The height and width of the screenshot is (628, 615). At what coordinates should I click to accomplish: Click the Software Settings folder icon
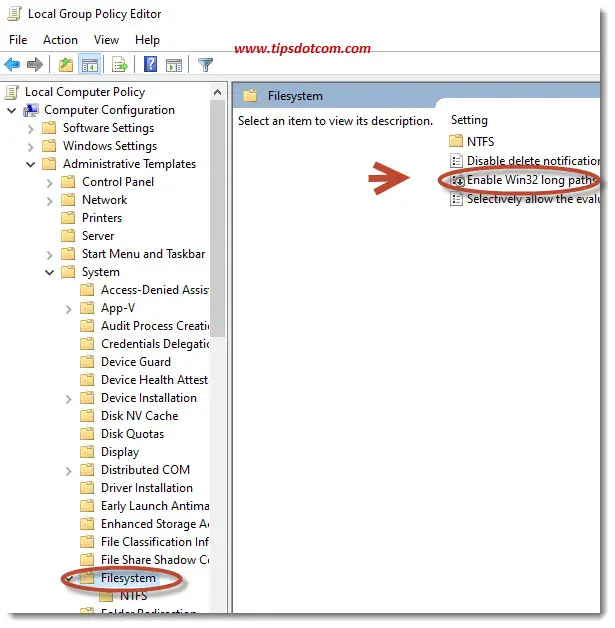(49, 128)
